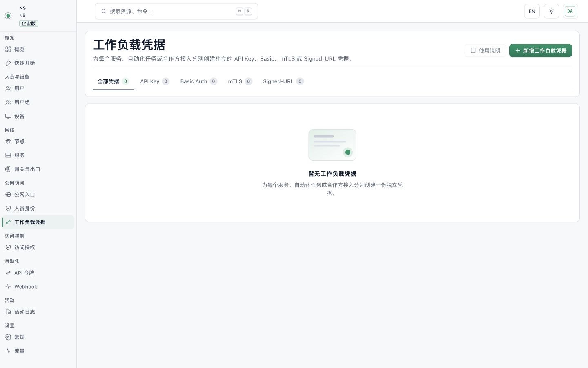Switch to 全部凭据 tab
Screen dimensions: 588x368
pos(114,81)
